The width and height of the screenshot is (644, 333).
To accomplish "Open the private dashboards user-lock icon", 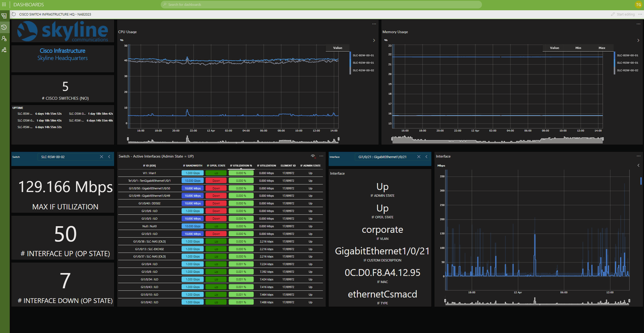I will (x=4, y=38).
